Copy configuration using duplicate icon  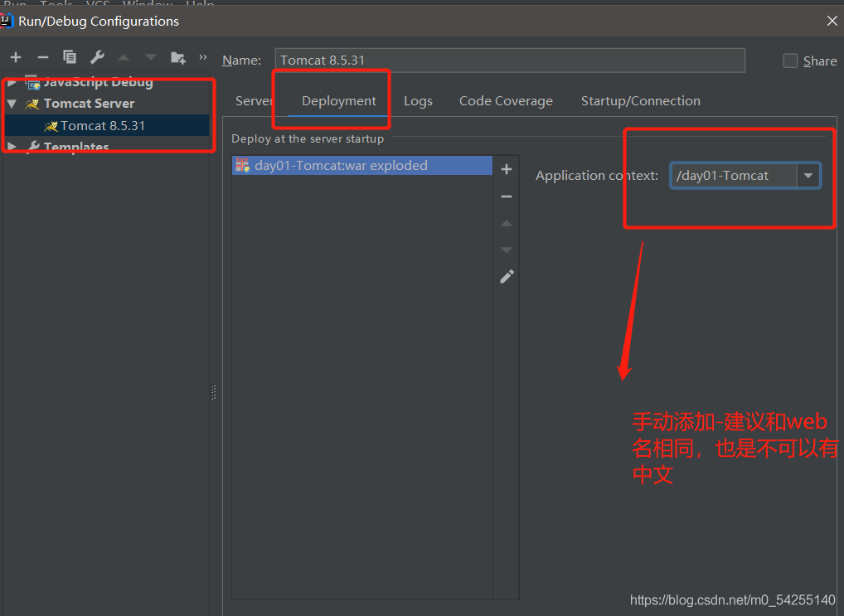pyautogui.click(x=70, y=56)
